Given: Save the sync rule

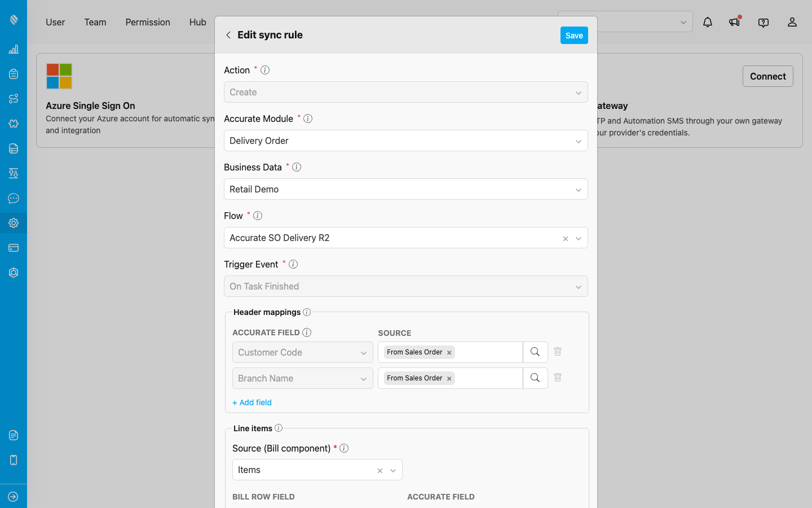Looking at the screenshot, I should [x=574, y=35].
